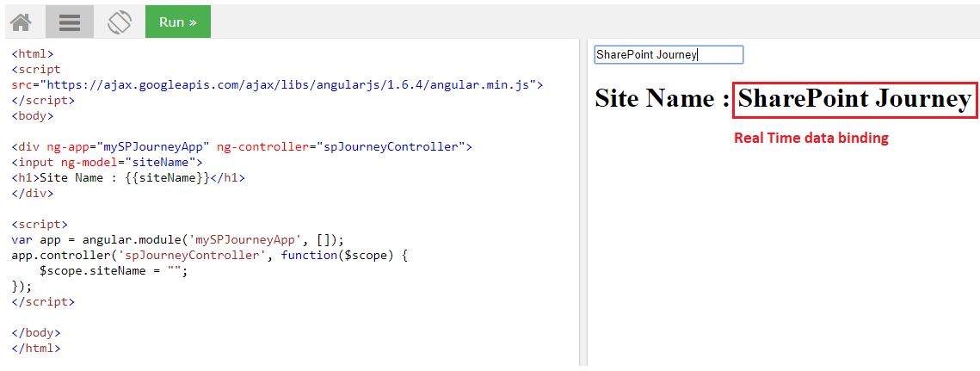Click the var app = angular.module line

[x=177, y=239]
